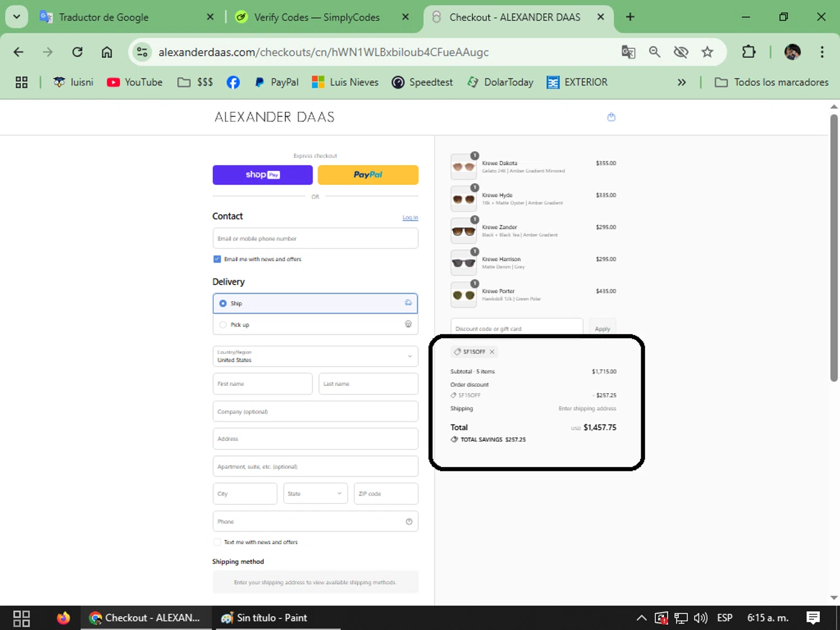Open the apps grid in bookmarks bar
This screenshot has height=630, width=840.
click(x=21, y=82)
